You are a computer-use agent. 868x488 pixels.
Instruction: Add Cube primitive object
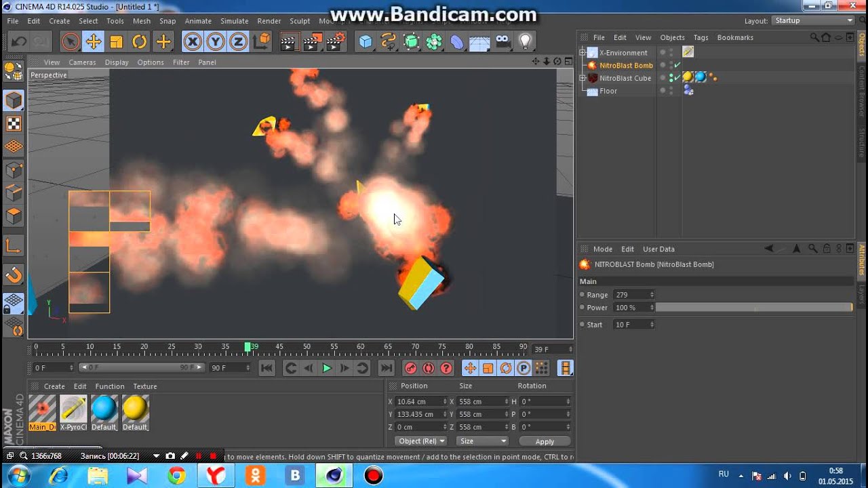(x=366, y=42)
